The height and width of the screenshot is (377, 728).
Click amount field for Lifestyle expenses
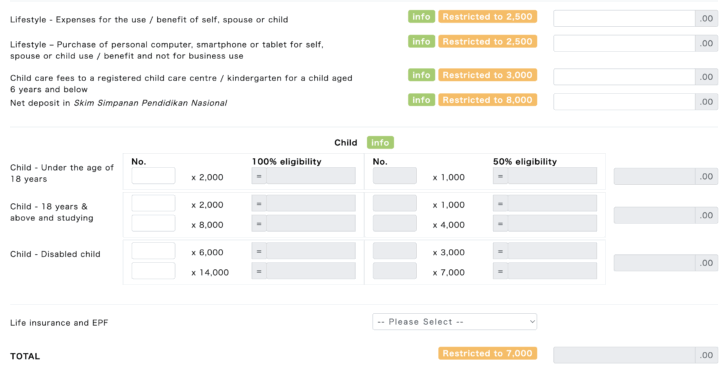coord(624,19)
